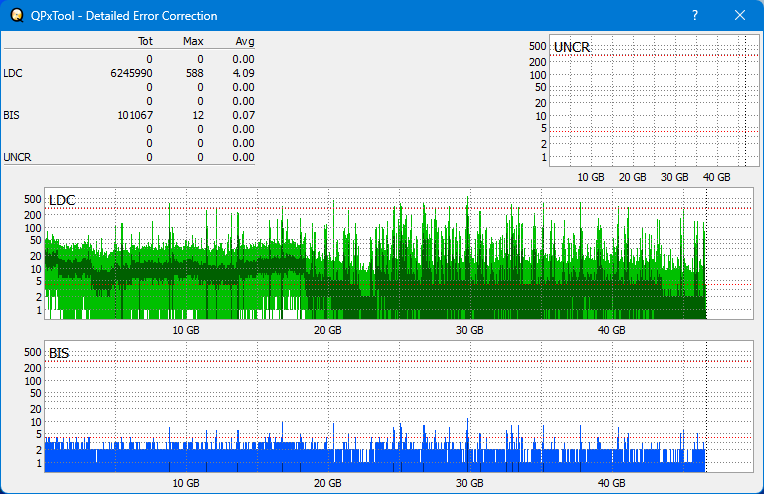Click the 30 GB axis label under BIS graph

470,483
